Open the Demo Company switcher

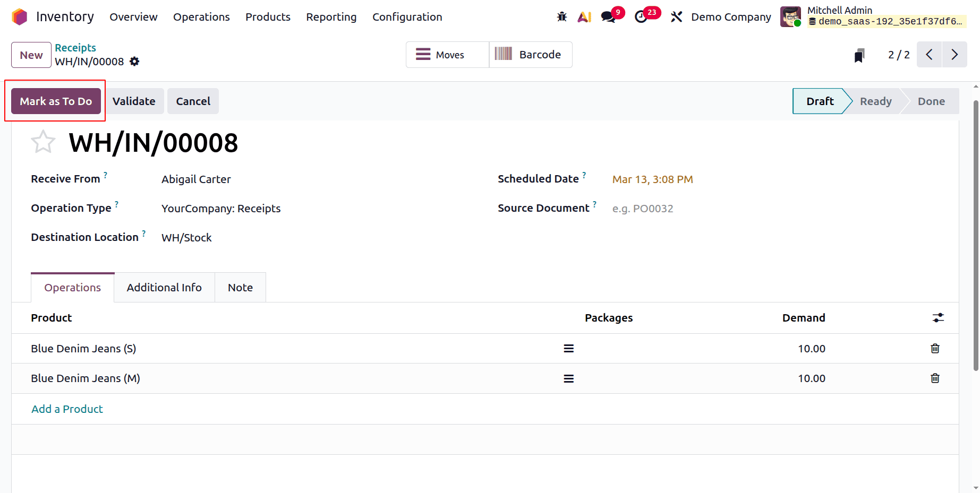pos(731,16)
